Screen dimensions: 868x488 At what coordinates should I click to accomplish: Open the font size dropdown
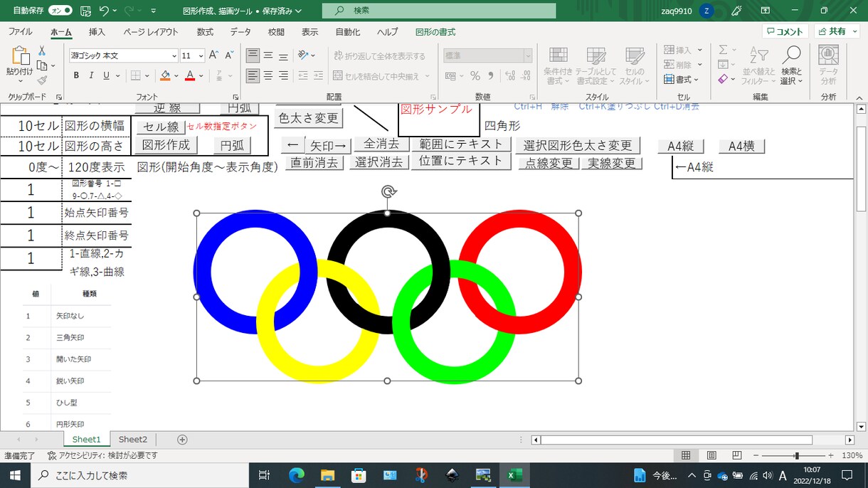point(201,55)
